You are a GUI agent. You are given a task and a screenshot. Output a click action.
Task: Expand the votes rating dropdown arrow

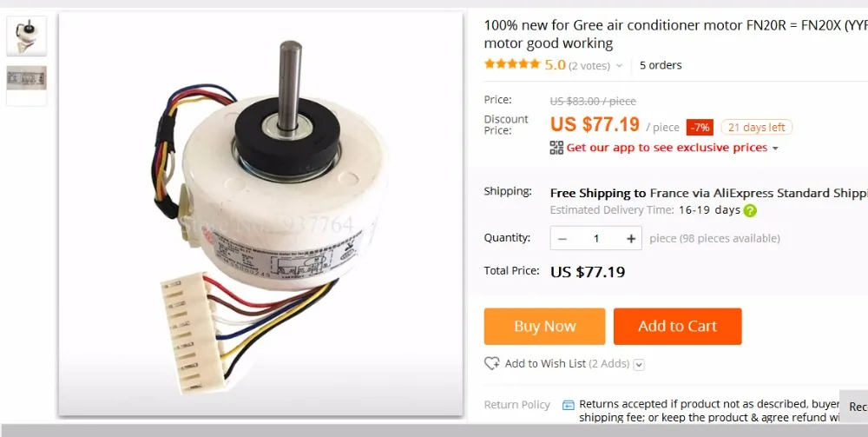[x=619, y=66]
